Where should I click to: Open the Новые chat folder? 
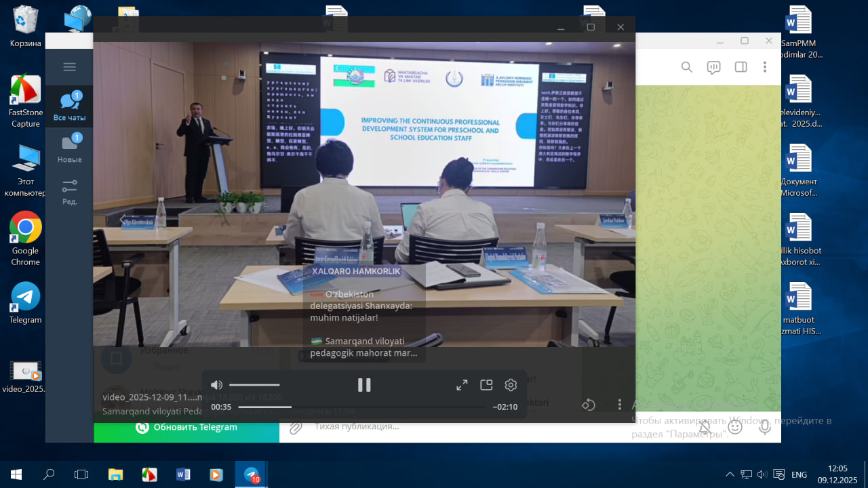click(69, 148)
